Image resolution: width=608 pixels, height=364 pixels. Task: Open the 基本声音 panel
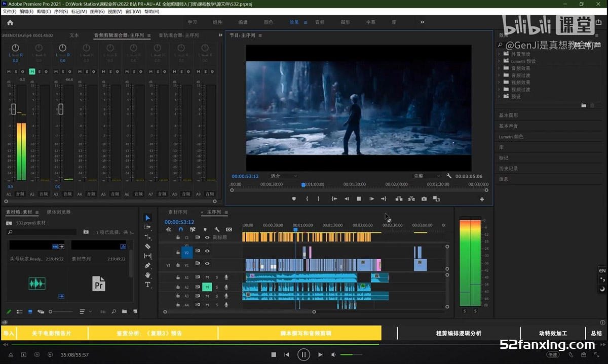coord(508,126)
